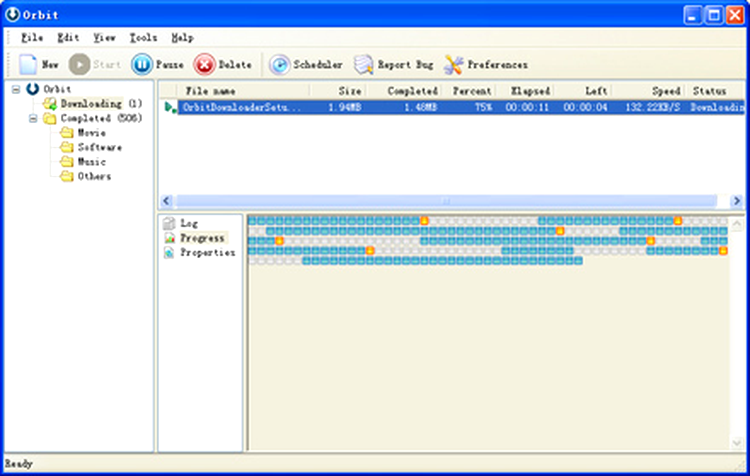Viewport: 750px width, 476px height.
Task: Click the red Delete icon
Action: click(204, 64)
